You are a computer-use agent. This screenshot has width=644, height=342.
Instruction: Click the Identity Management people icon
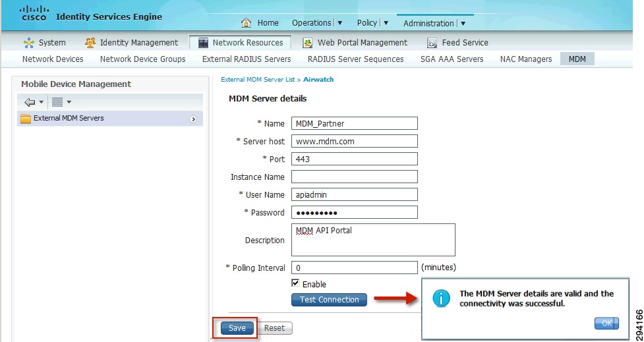tap(90, 43)
